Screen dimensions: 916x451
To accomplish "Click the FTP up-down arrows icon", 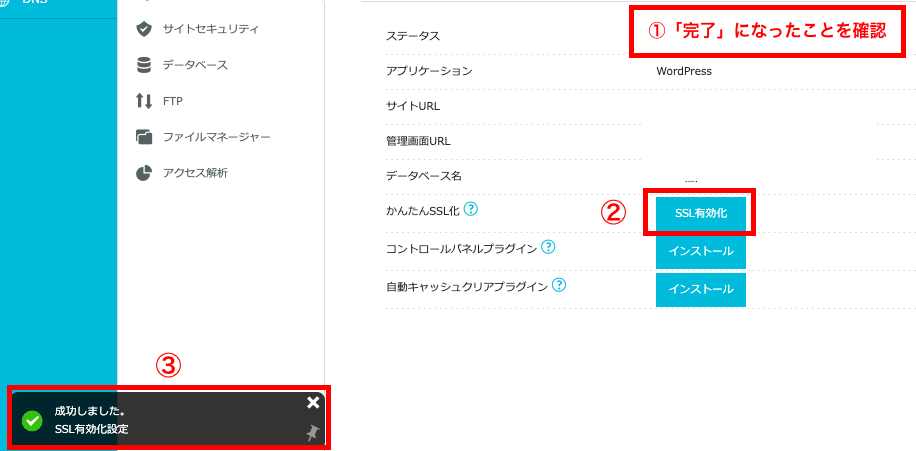I will [144, 101].
